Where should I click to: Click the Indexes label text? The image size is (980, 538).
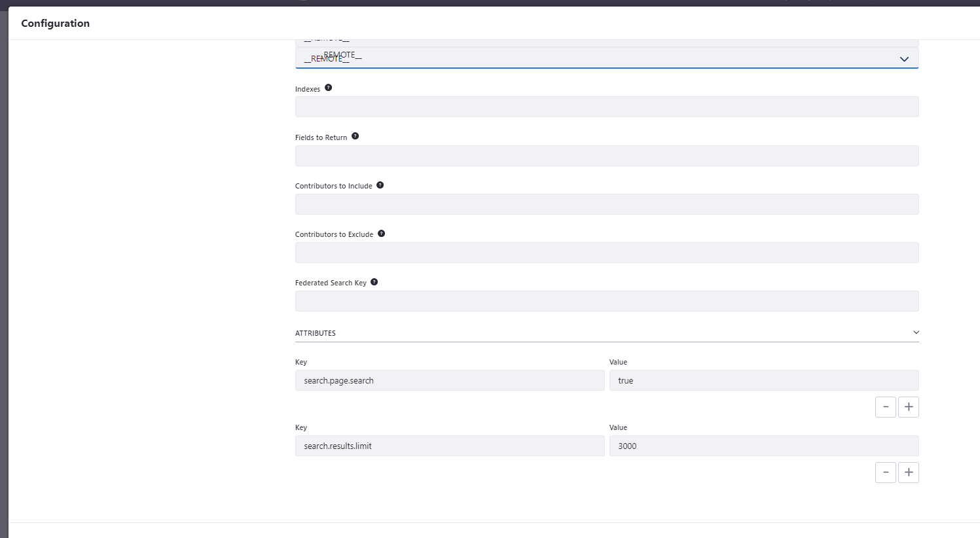(x=308, y=89)
